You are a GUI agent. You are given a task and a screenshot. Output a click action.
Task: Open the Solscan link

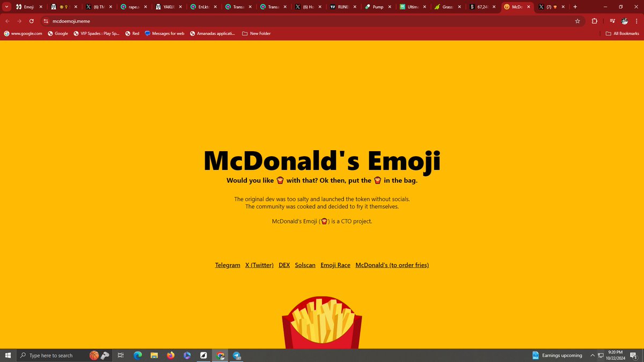(305, 265)
